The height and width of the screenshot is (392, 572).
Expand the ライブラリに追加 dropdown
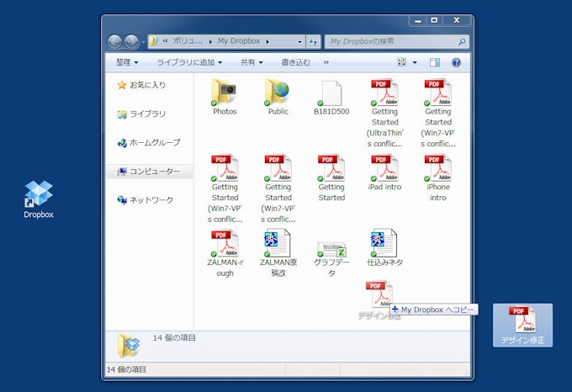[189, 62]
